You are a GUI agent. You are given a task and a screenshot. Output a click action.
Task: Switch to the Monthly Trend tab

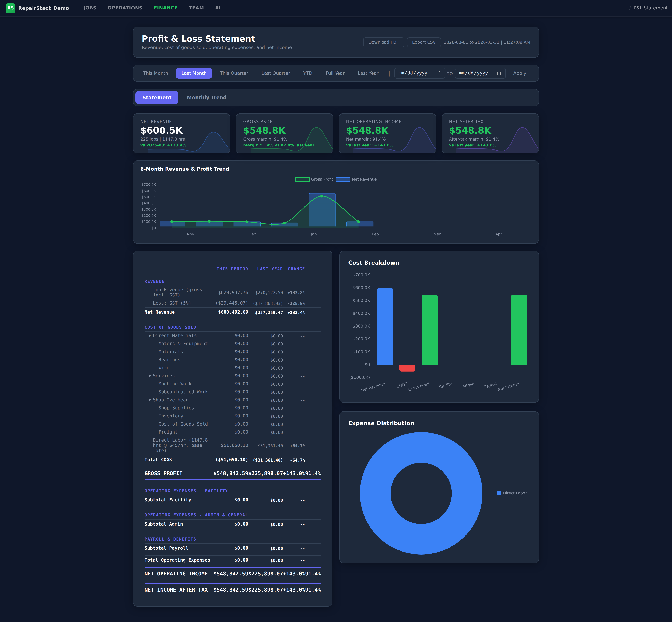[206, 98]
